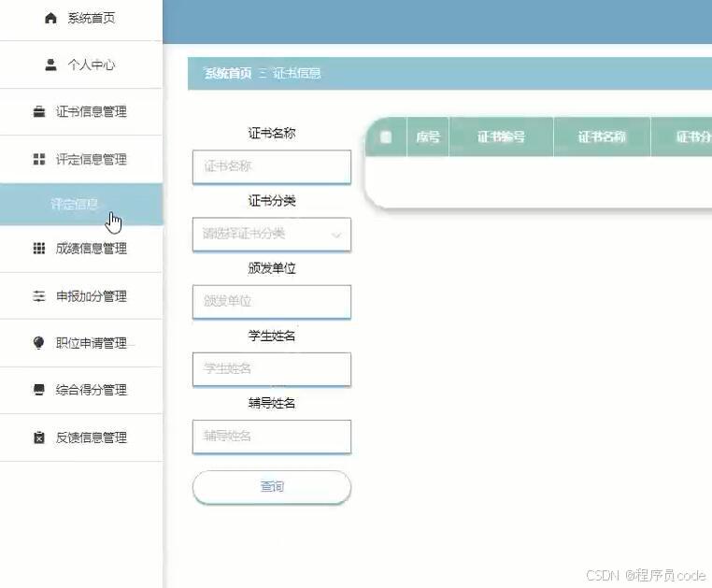712x588 pixels.
Task: Click the person icon beside 个人中心
Action: (50, 65)
